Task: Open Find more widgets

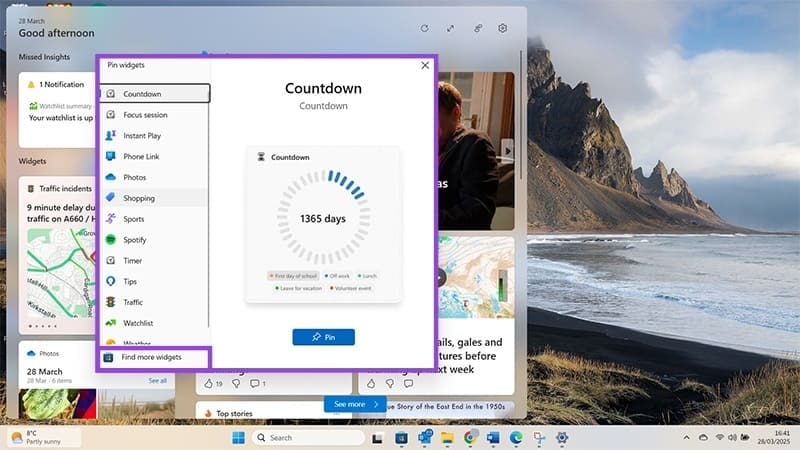Action: [154, 357]
